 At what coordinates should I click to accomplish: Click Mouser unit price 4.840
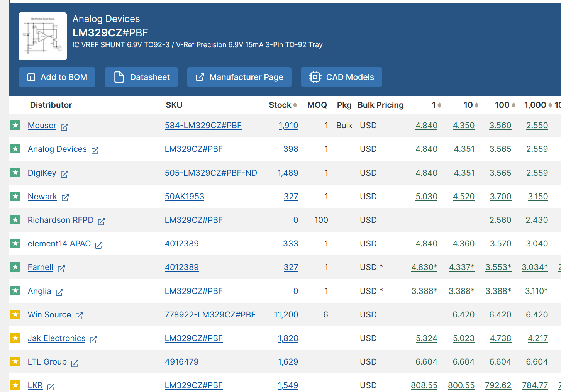pyautogui.click(x=426, y=126)
